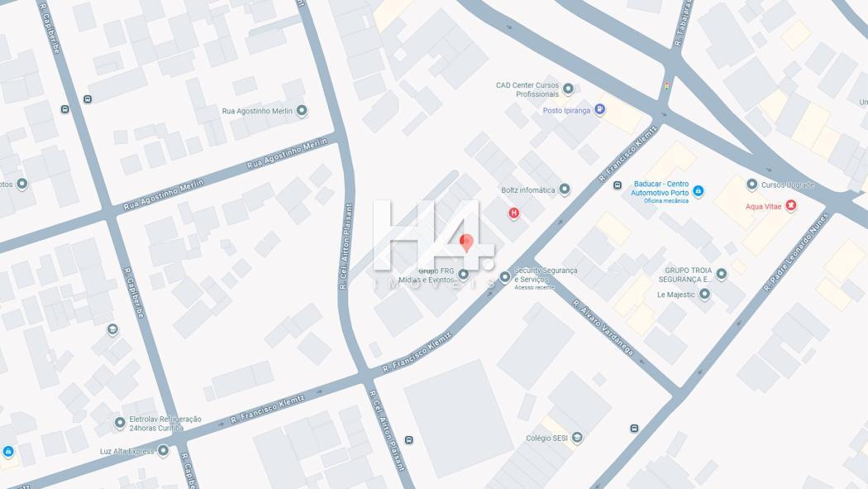
Task: Click the Cursos Upgrade place marker
Action: (751, 184)
